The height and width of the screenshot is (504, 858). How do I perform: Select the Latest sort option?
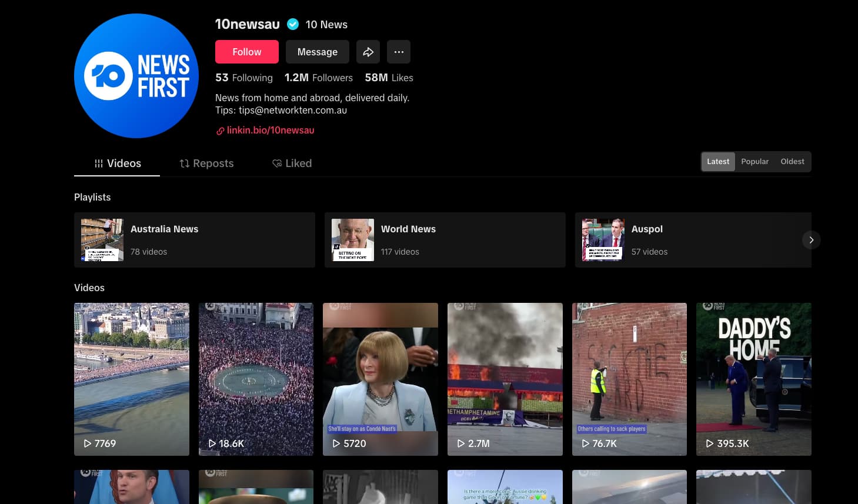(x=718, y=162)
